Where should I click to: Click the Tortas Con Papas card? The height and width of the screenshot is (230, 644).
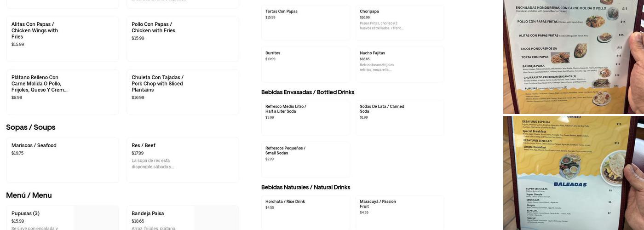click(x=305, y=23)
